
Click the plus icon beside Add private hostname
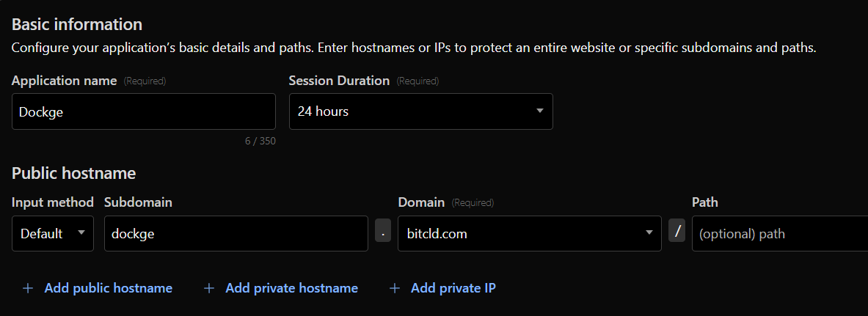click(209, 288)
